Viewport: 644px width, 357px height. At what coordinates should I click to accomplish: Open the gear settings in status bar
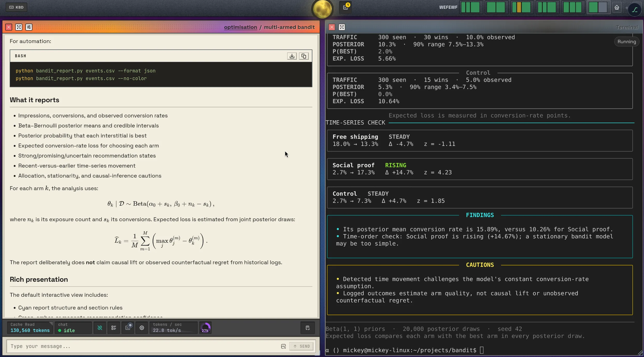(x=142, y=328)
